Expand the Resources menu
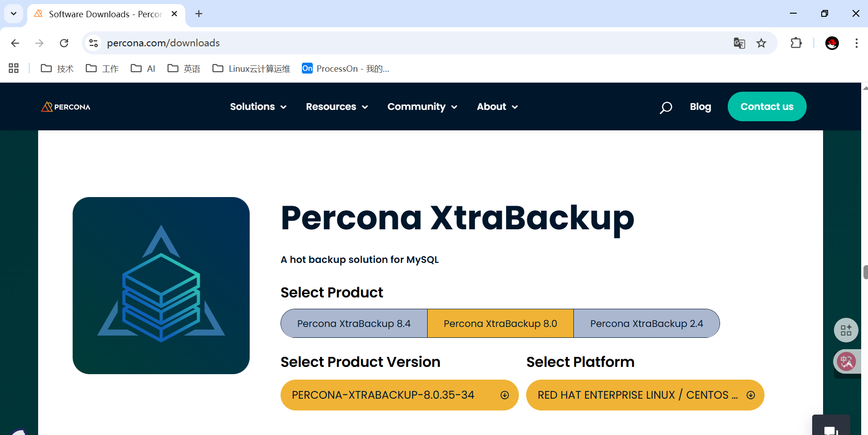 (x=336, y=107)
